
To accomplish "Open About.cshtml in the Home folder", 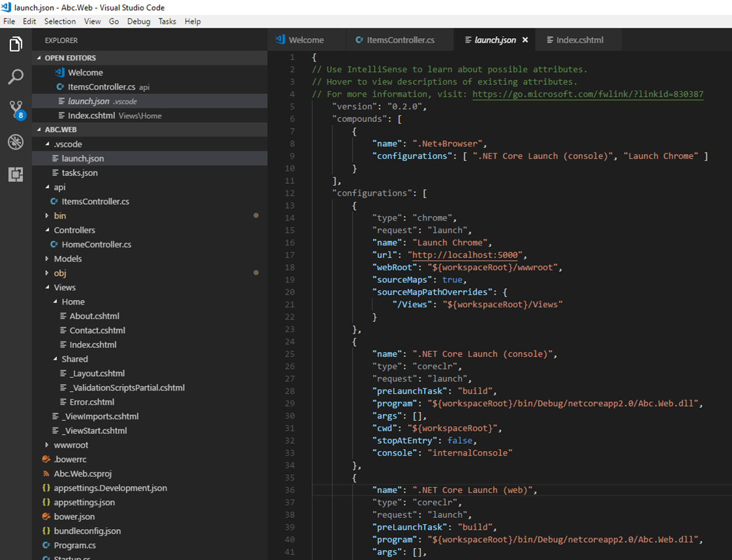I will point(150,316).
